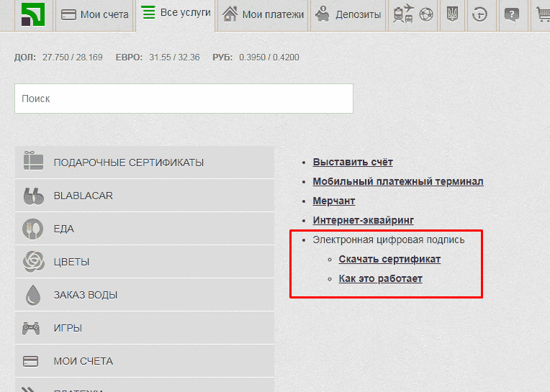Image resolution: width=550 pixels, height=392 pixels.
Task: Select МОИ СЧЕТА in the left sidebar
Action: (144, 361)
